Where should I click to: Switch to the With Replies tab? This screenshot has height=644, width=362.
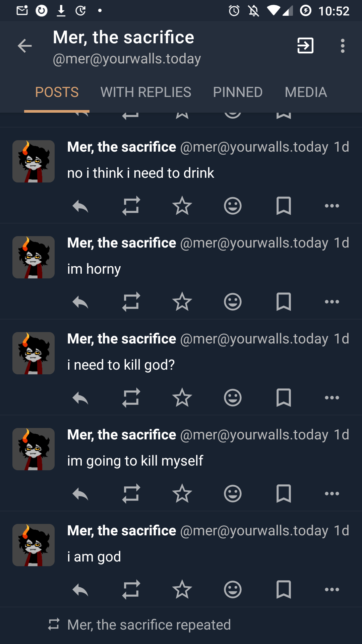click(x=146, y=92)
